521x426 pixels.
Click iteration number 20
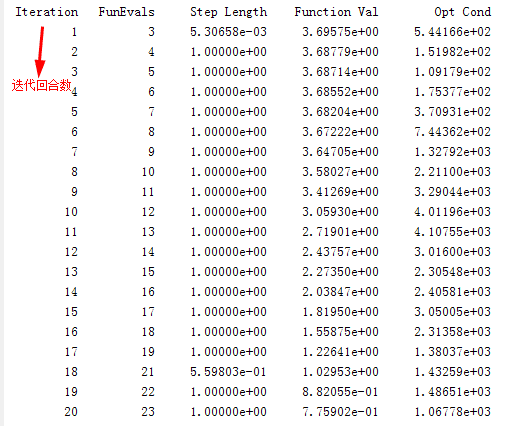(x=71, y=412)
